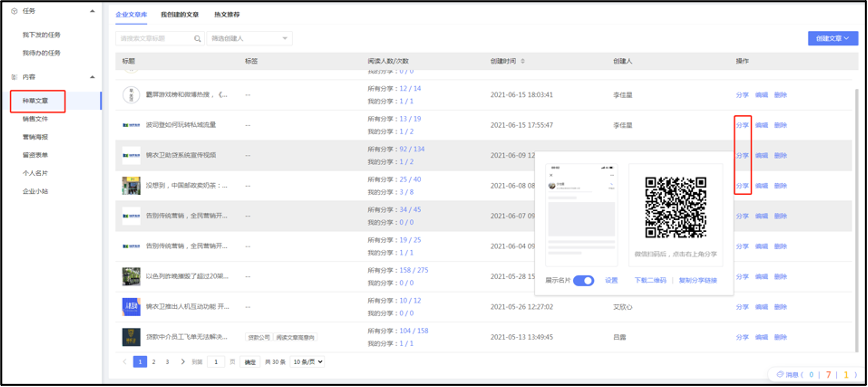Click 编辑 for the 2021-05-13 13:49:45 article

click(762, 337)
